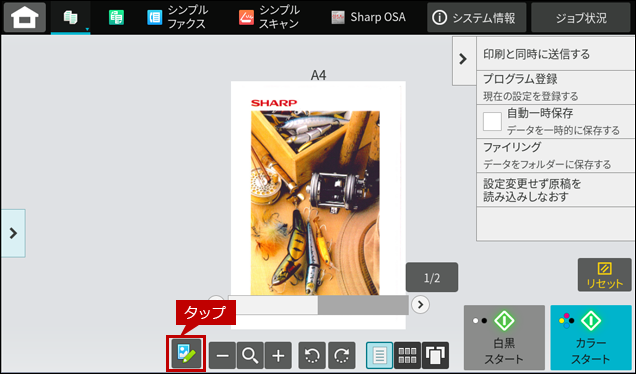Collapse the action panel with chevron
636x374 pixels.
click(464, 60)
